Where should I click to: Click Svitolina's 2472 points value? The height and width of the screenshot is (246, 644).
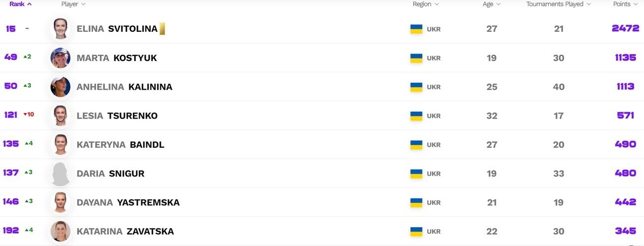pyautogui.click(x=625, y=28)
